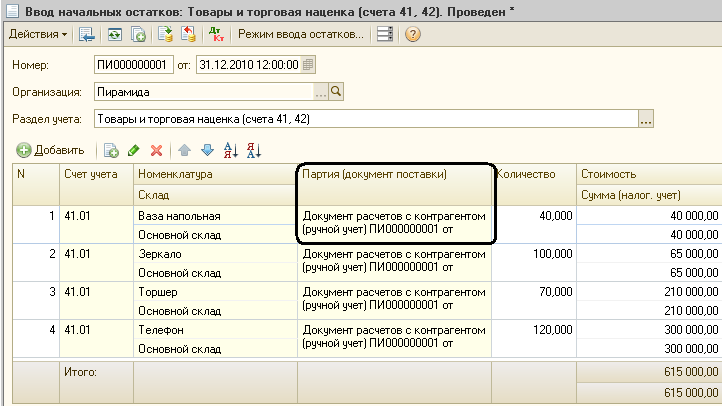
Task: Open Режим ввода остатков settings
Action: [x=299, y=35]
